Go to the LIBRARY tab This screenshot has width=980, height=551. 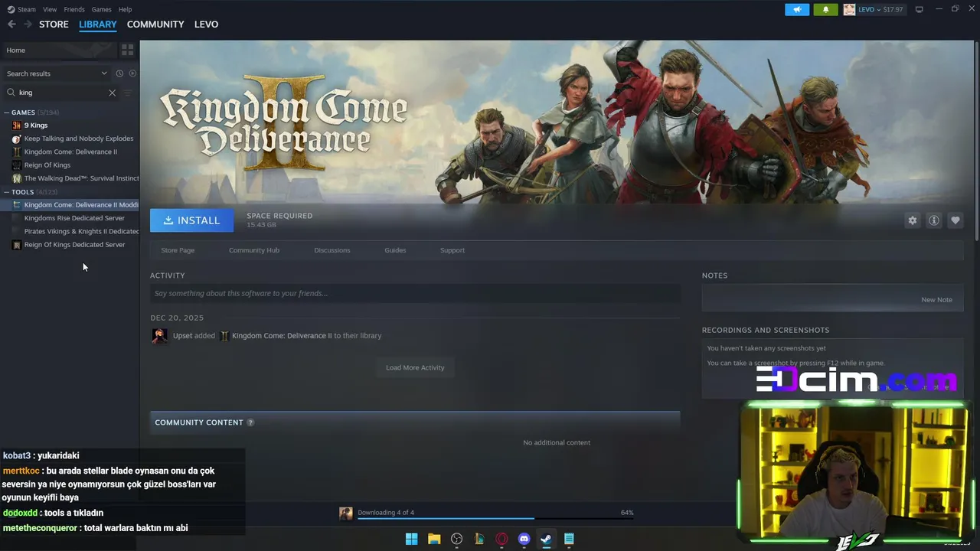pos(98,24)
